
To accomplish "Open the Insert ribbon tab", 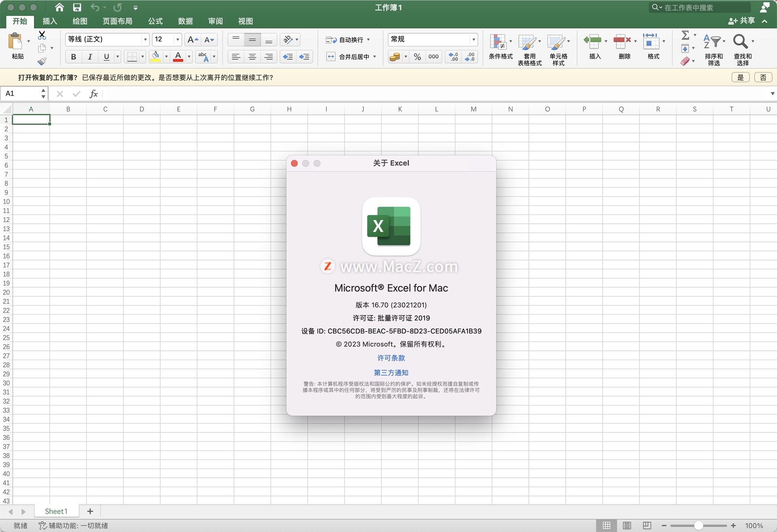I will coord(50,21).
